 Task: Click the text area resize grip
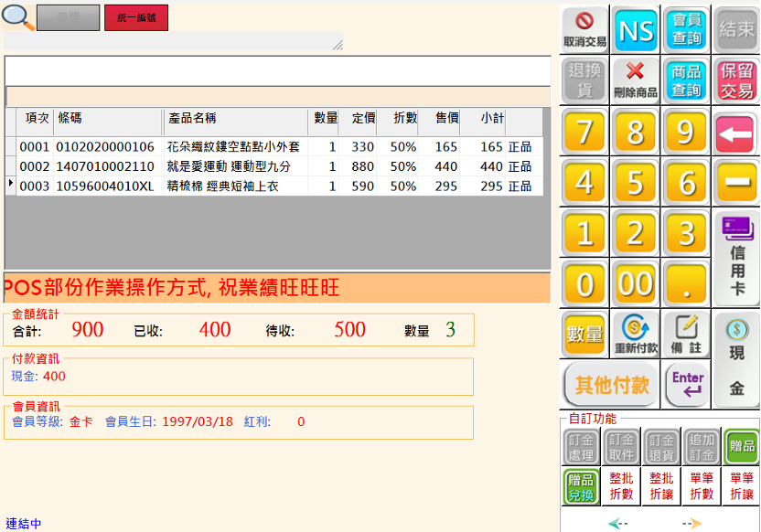click(x=338, y=45)
